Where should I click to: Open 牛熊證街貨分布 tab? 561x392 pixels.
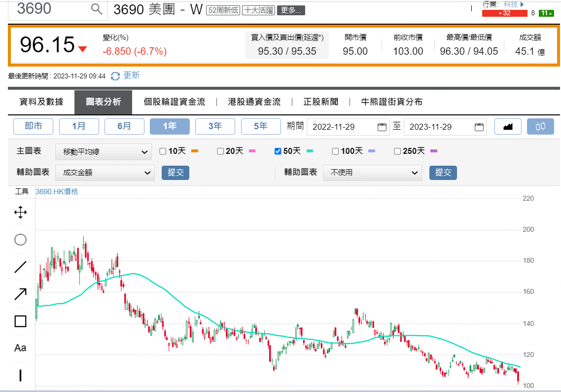392,102
